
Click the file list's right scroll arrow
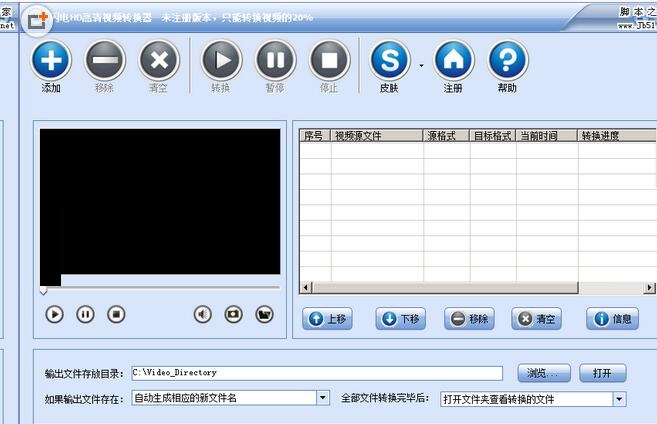649,287
